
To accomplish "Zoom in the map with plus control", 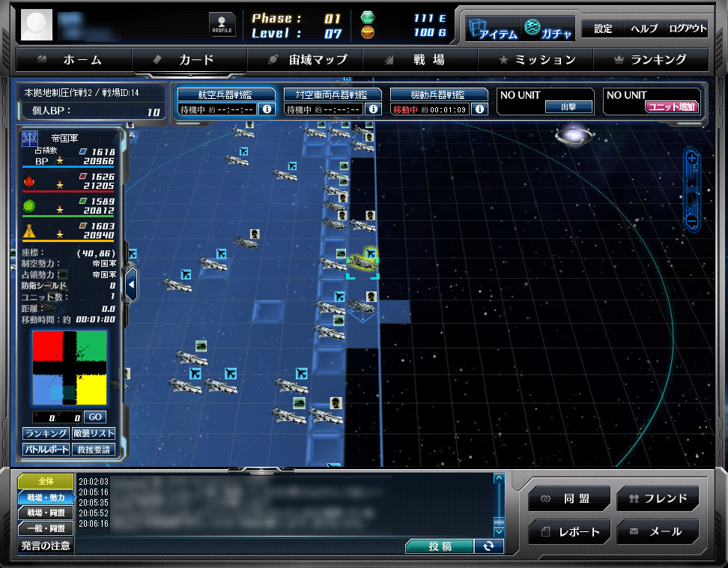I will tap(692, 159).
